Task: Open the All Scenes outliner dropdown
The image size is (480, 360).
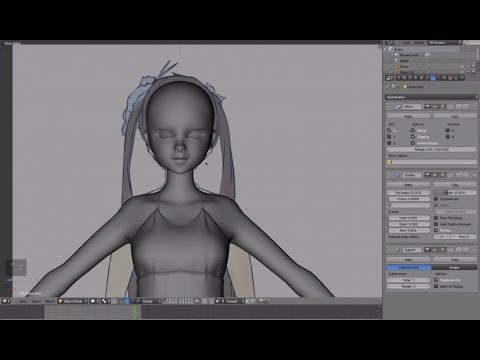Action: tap(445, 43)
